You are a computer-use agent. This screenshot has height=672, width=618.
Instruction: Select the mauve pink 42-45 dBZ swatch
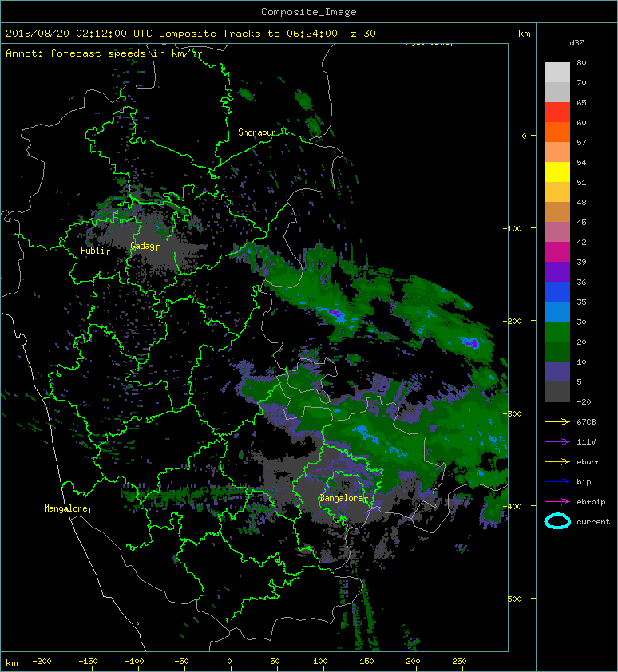click(x=557, y=232)
